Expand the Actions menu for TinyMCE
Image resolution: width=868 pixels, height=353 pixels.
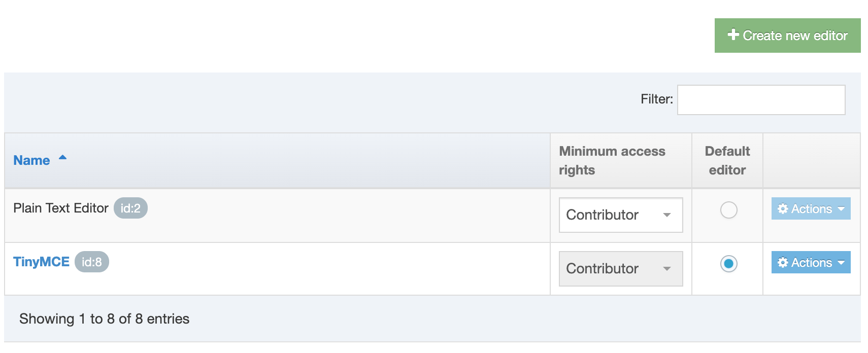click(810, 263)
